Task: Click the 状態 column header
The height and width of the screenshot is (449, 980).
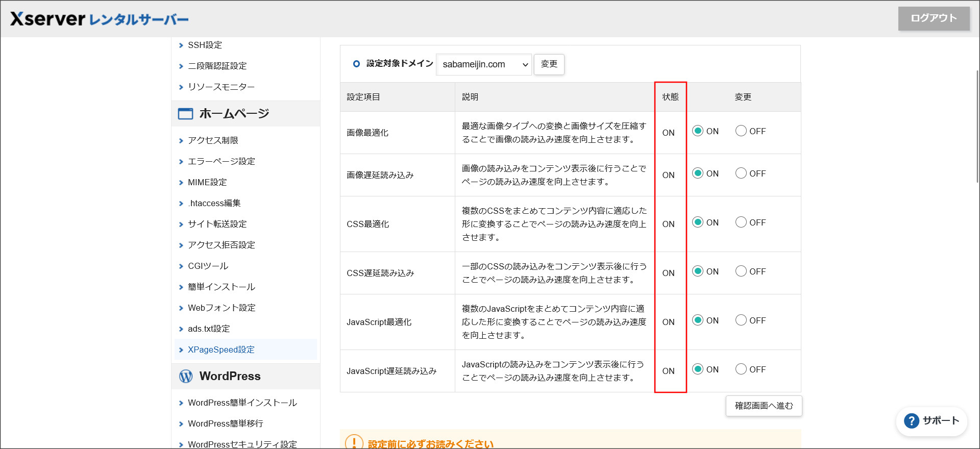Action: point(671,97)
